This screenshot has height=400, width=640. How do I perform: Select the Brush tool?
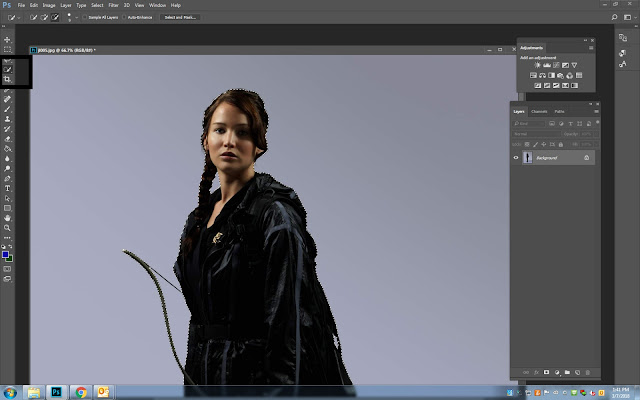click(x=7, y=109)
